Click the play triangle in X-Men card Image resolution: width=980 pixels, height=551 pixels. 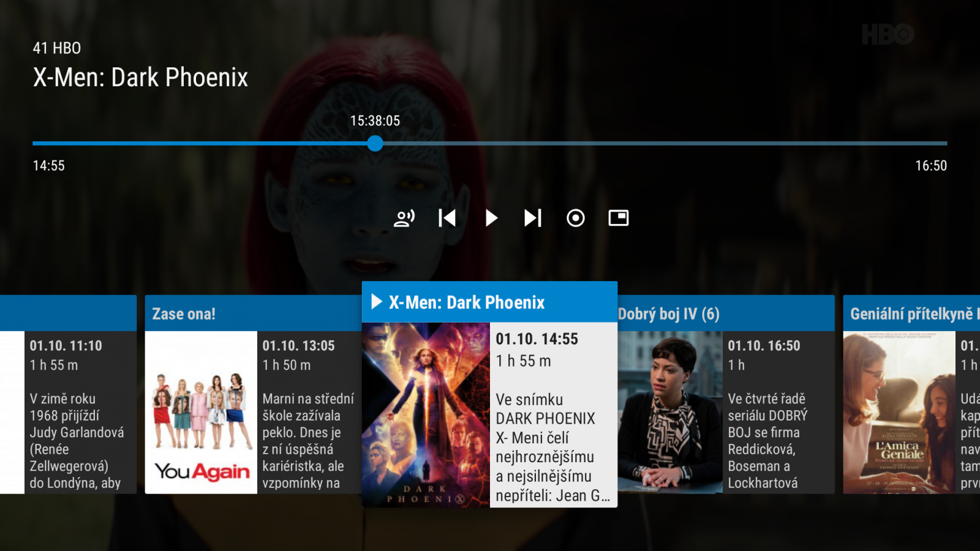[x=377, y=302]
